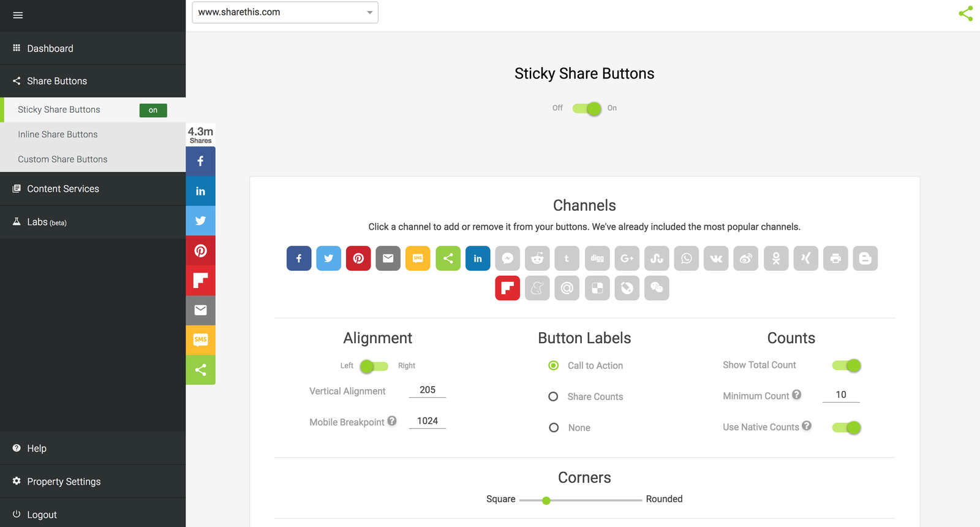Click the Minimum Count value field
This screenshot has width=980, height=527.
pos(841,395)
